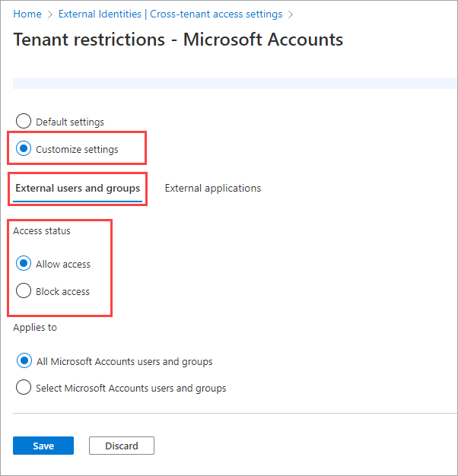Pick Select Microsoft Accounts users and groups
This screenshot has height=476, width=458.
click(24, 388)
